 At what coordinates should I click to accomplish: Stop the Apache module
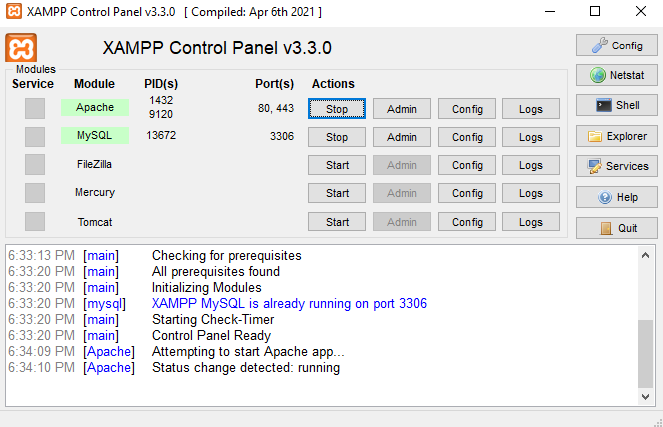[x=337, y=109]
